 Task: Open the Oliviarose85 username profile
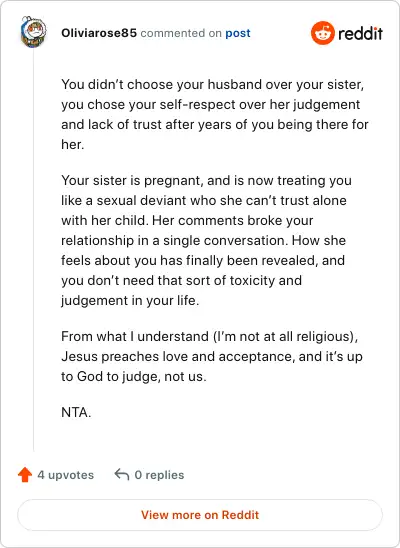(x=99, y=33)
